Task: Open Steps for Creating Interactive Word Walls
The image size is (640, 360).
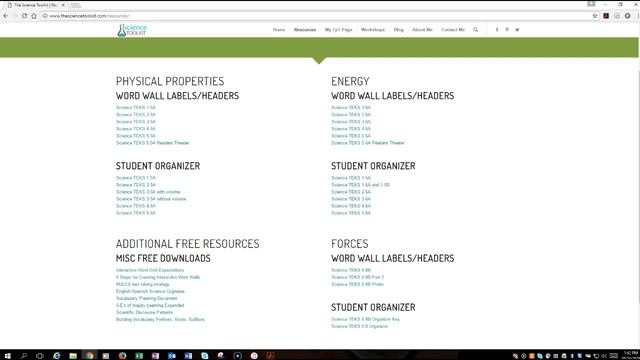Action: [158, 277]
